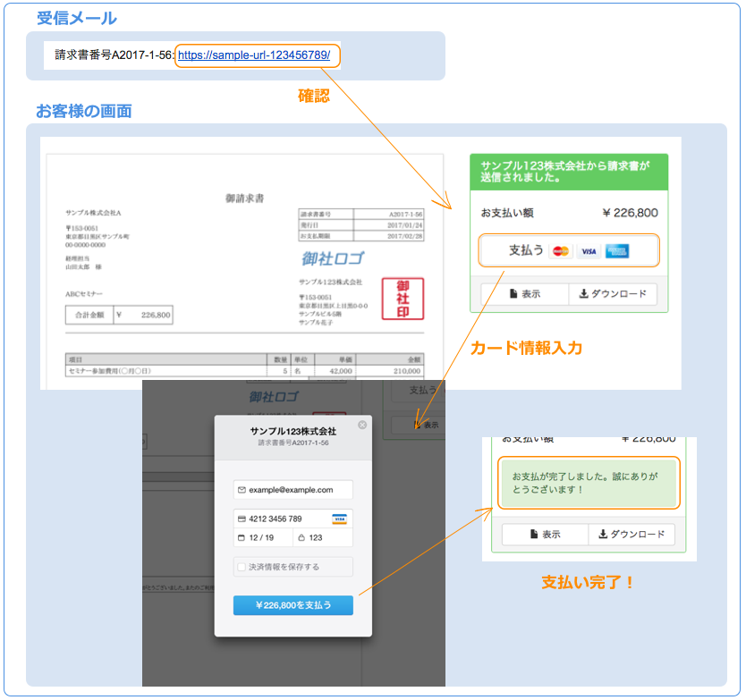This screenshot has width=746, height=700.
Task: Close the サンプル123株式会社 payment dialog
Action: coord(362,425)
